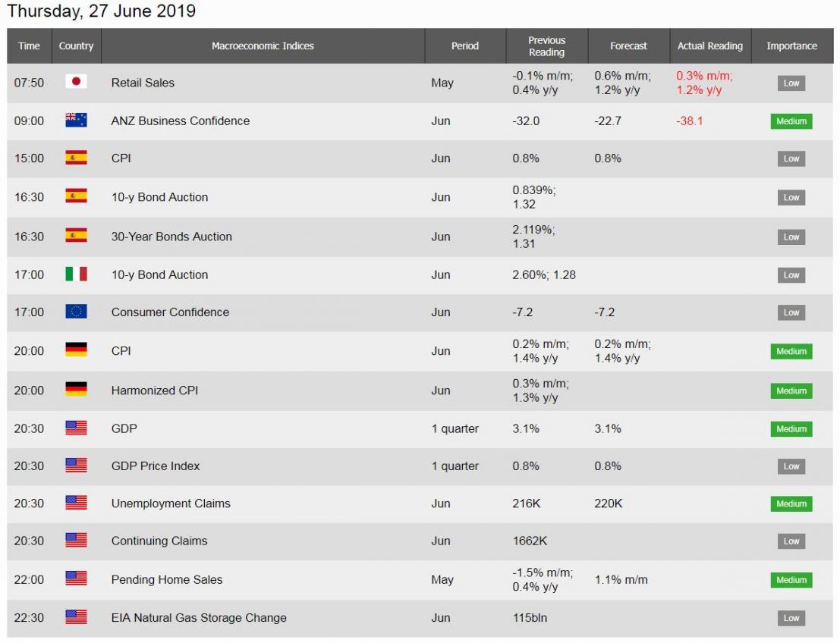
Task: Click the Medium importance badge for Unemployment Claims
Action: click(x=791, y=503)
